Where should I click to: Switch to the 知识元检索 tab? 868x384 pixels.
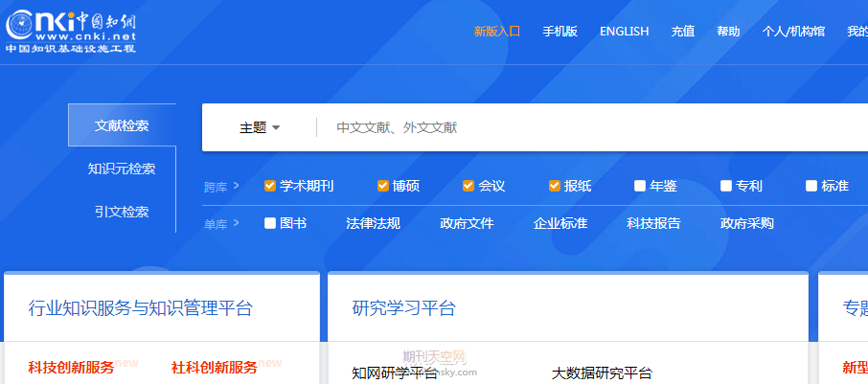pos(122,169)
